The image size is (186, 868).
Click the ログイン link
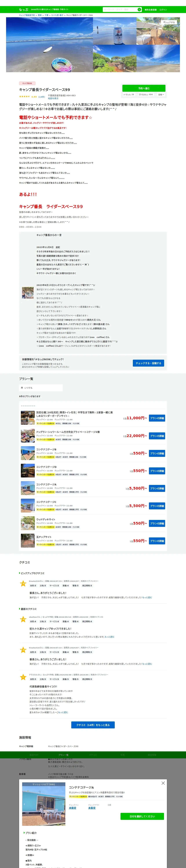click(163, 10)
